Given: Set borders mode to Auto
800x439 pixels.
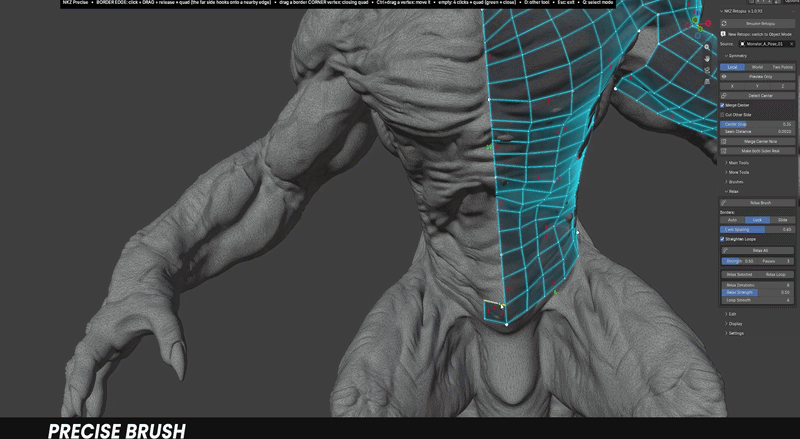Looking at the screenshot, I should click(x=732, y=220).
